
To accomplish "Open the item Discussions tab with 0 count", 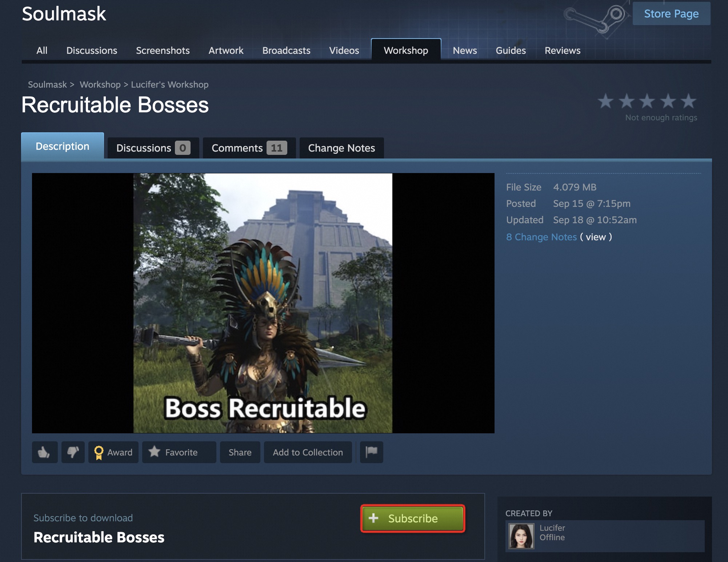I will coord(153,148).
